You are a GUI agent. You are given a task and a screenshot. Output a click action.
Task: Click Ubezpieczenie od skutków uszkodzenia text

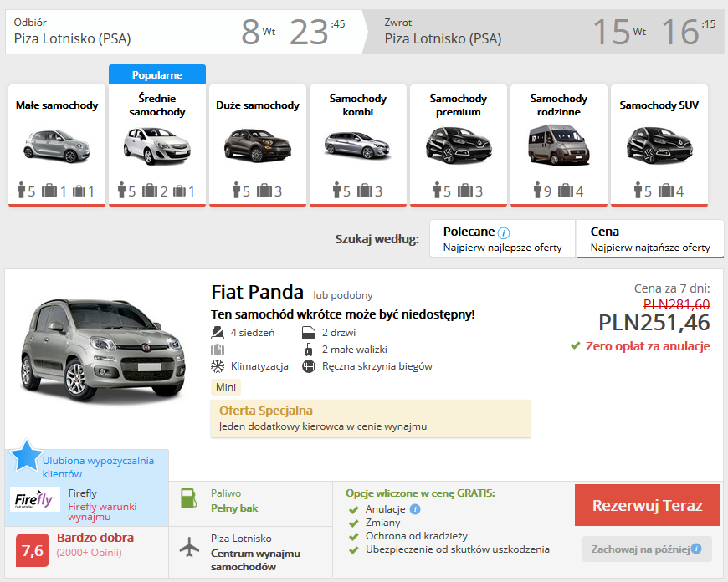click(458, 549)
